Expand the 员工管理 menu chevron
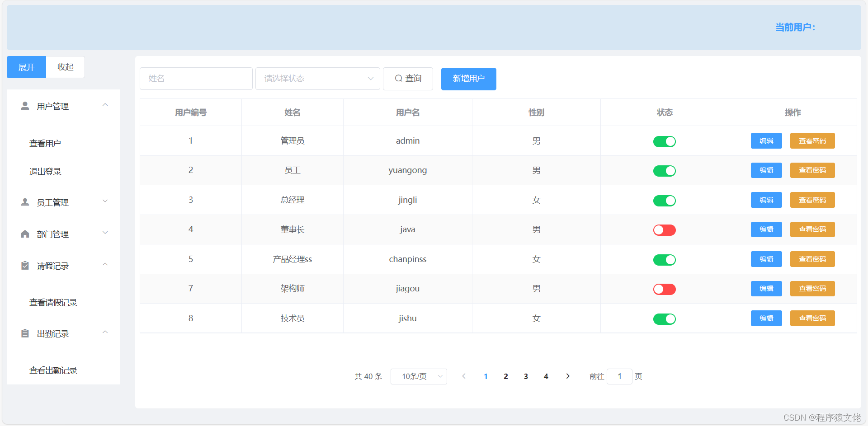868x426 pixels. pos(105,201)
